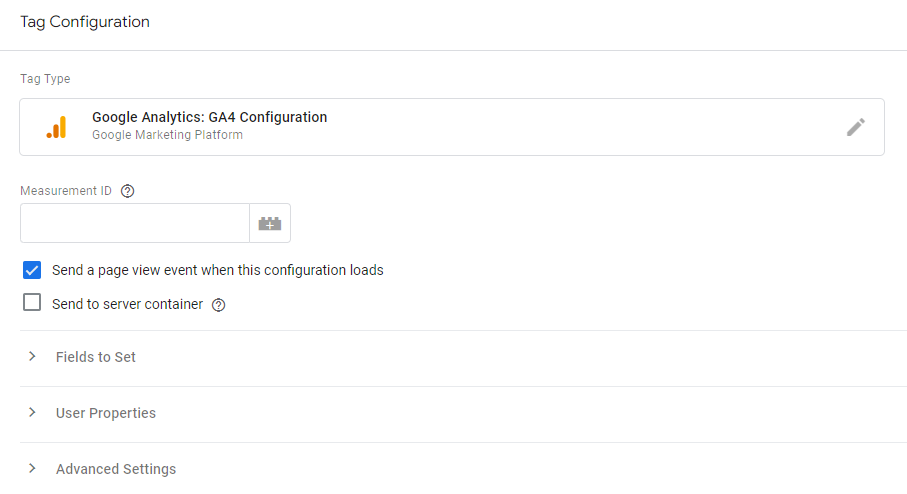The height and width of the screenshot is (494, 907).
Task: Click the Advanced Settings section label
Action: point(116,469)
